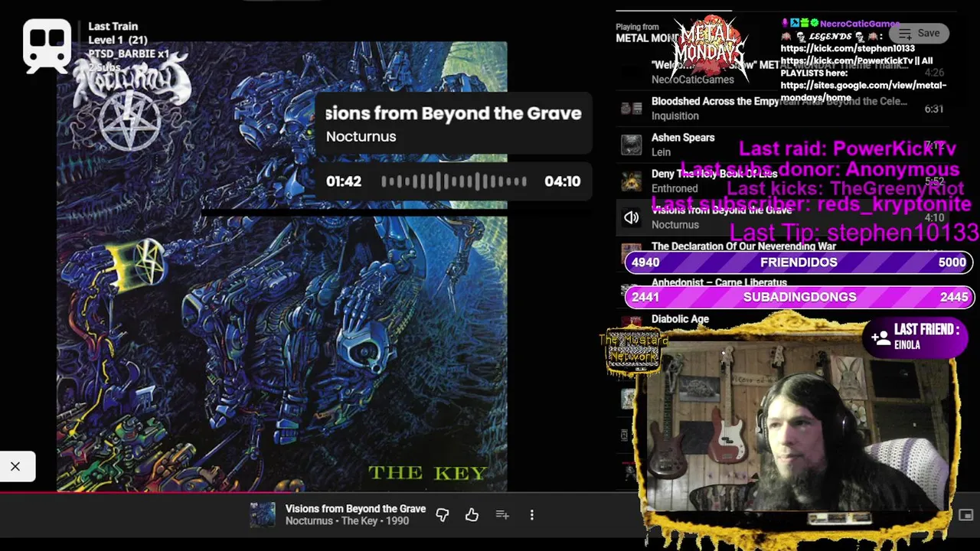The width and height of the screenshot is (980, 551).
Task: Click 'PTSD_BARBIE x1' train contributor text
Action: coord(128,54)
